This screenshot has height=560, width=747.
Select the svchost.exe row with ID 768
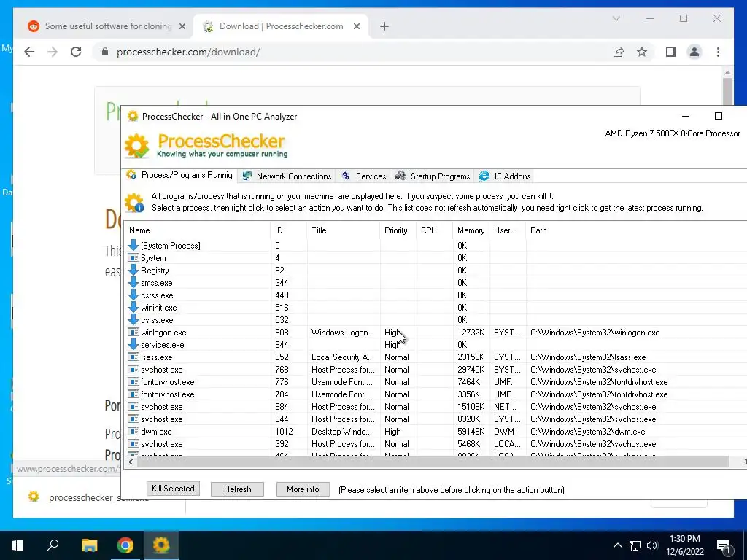click(x=436, y=370)
